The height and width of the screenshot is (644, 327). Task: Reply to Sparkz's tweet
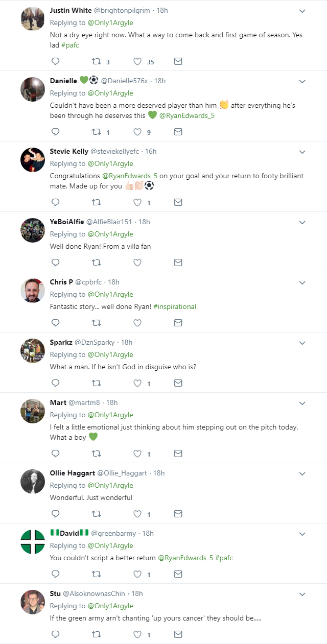coord(56,384)
